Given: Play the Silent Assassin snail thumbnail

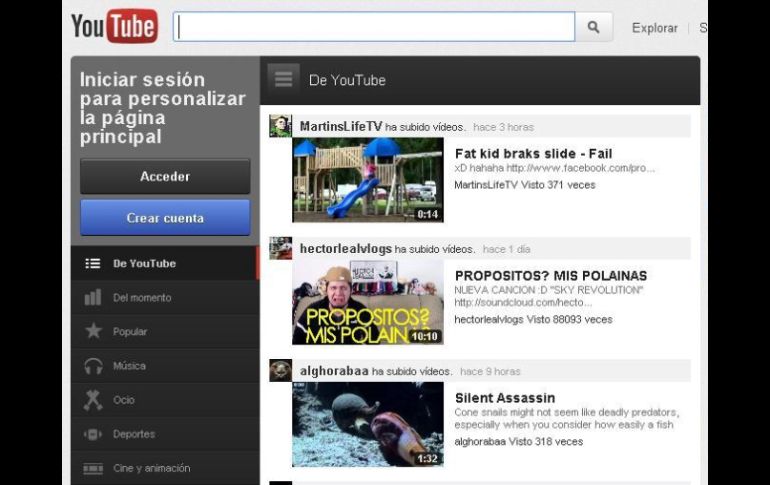Looking at the screenshot, I should click(x=368, y=424).
